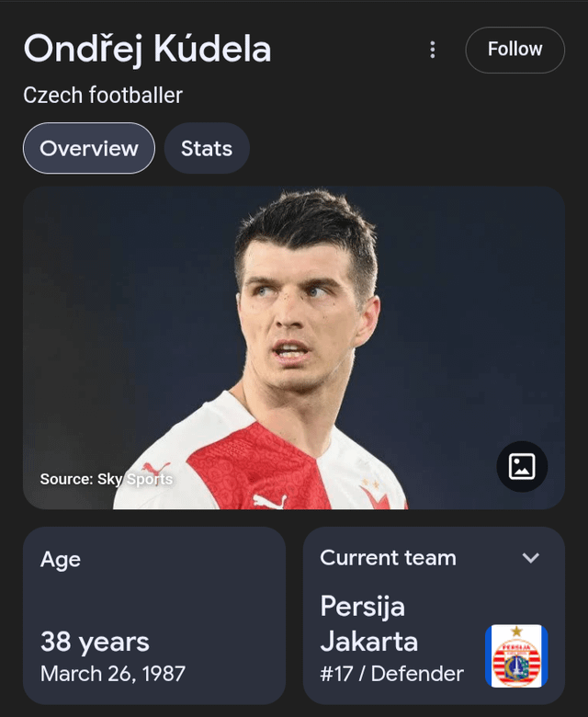Viewport: 588px width, 717px height.
Task: Click the Puma logo on jersey chest
Action: [x=270, y=501]
